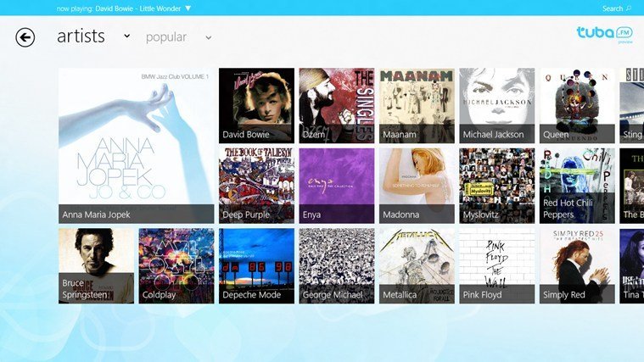The image size is (644, 362).
Task: Open the artists category dropdown chevron
Action: pos(127,36)
